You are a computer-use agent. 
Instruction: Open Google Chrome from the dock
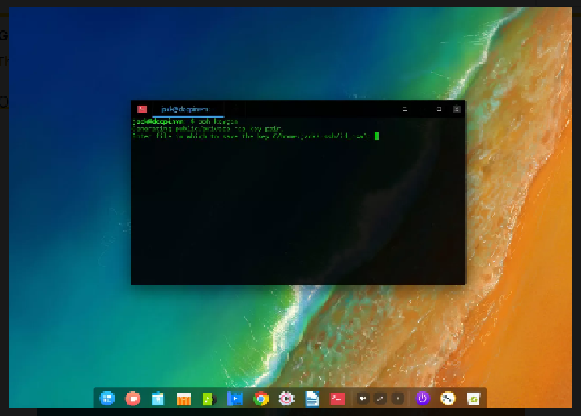[x=261, y=399]
